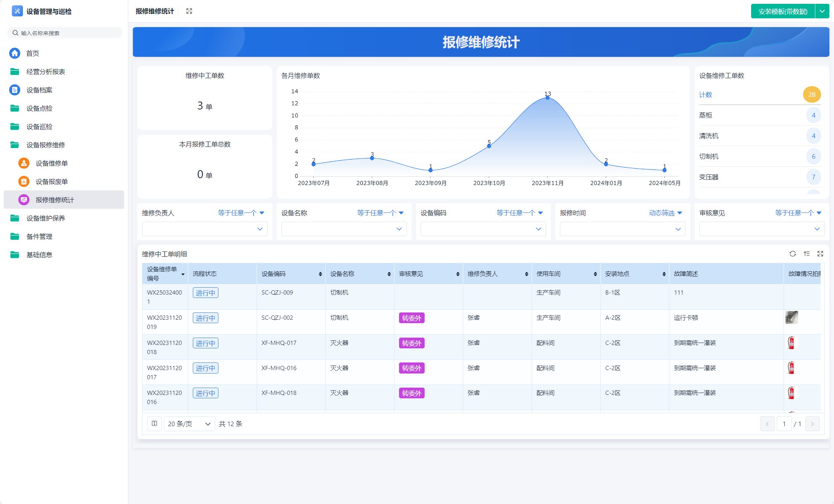Click the 安装模板(带数据) button
This screenshot has width=834, height=504.
pos(782,11)
